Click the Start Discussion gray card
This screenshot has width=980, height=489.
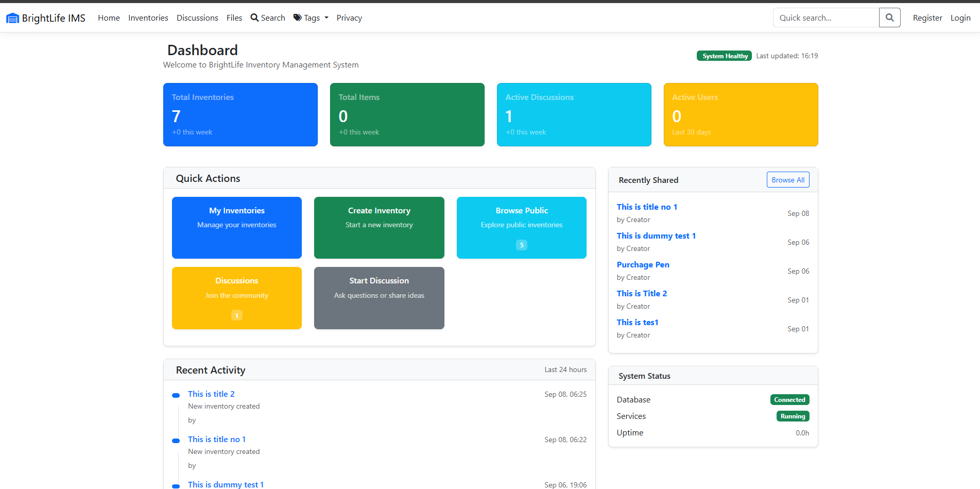click(x=379, y=298)
